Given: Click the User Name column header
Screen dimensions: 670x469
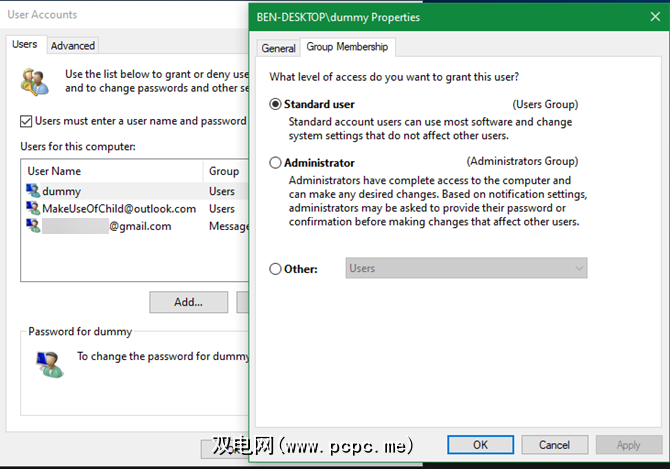Looking at the screenshot, I should 113,171.
